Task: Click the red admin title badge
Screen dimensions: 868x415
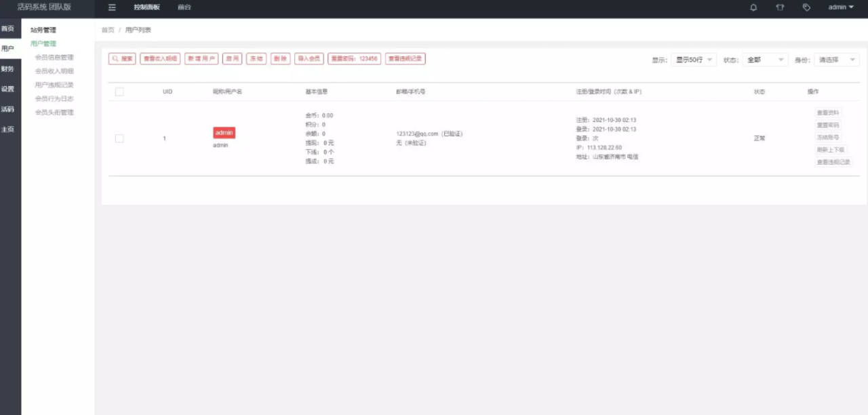Action: click(x=224, y=132)
